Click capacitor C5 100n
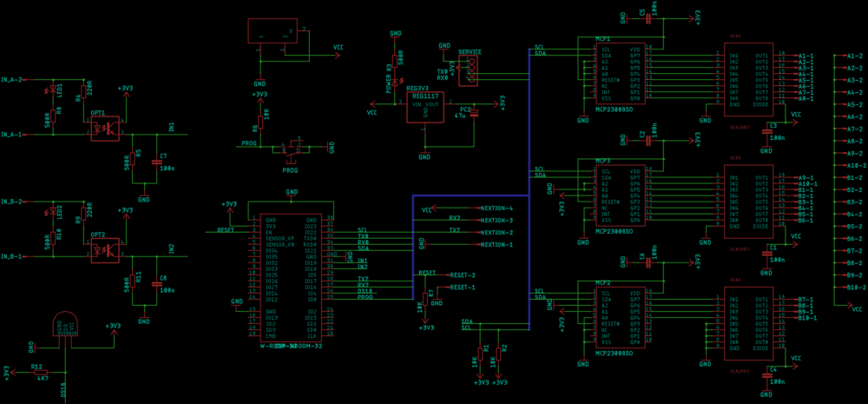This screenshot has height=404, width=868. click(649, 19)
